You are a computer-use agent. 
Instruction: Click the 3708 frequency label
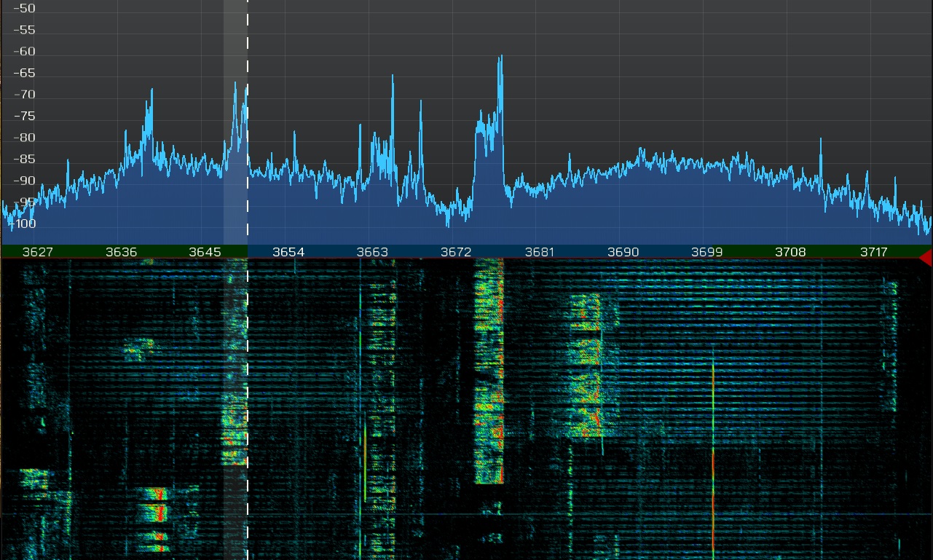pos(790,252)
